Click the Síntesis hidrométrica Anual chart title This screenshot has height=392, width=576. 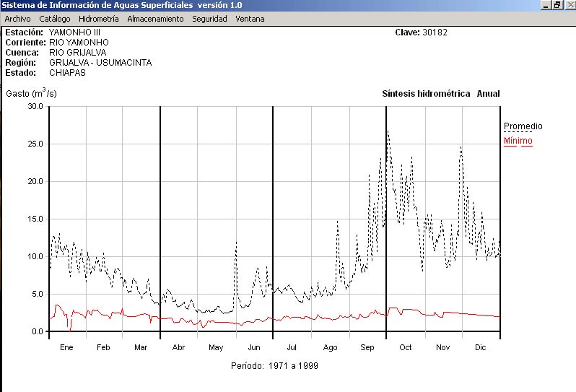pyautogui.click(x=440, y=94)
